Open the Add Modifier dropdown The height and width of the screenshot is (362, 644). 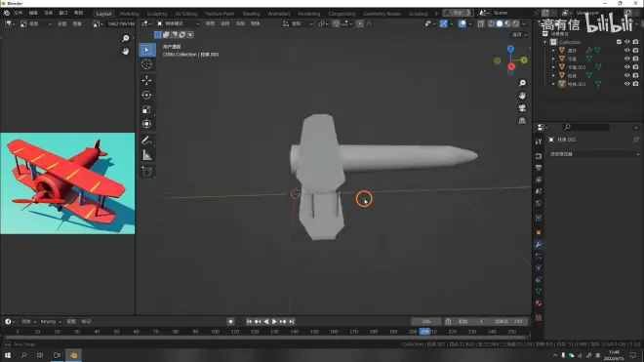(594, 154)
